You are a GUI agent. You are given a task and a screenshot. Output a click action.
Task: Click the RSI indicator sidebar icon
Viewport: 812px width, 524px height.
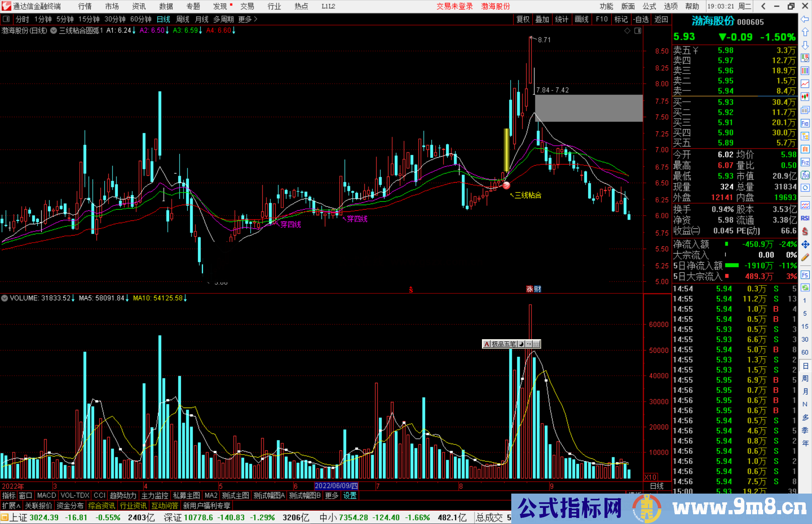point(805,218)
